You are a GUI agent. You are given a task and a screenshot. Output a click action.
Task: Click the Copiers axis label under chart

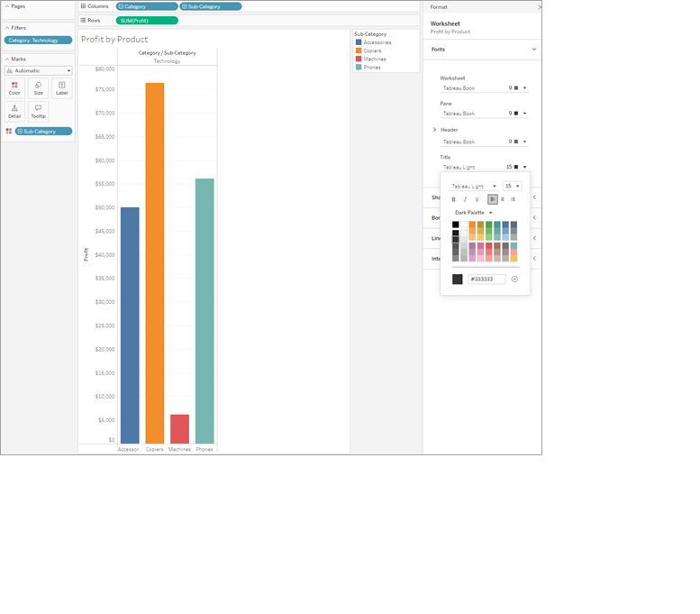click(x=155, y=450)
